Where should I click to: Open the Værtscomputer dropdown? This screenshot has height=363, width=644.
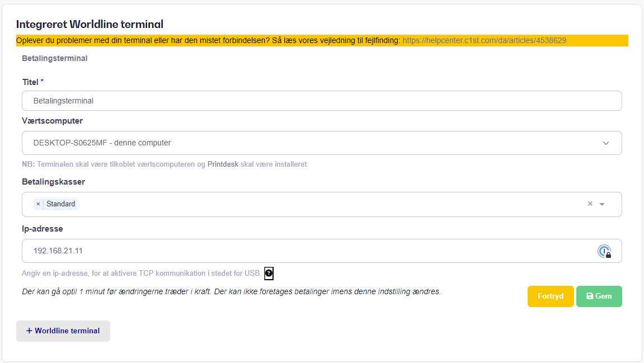pyautogui.click(x=322, y=143)
